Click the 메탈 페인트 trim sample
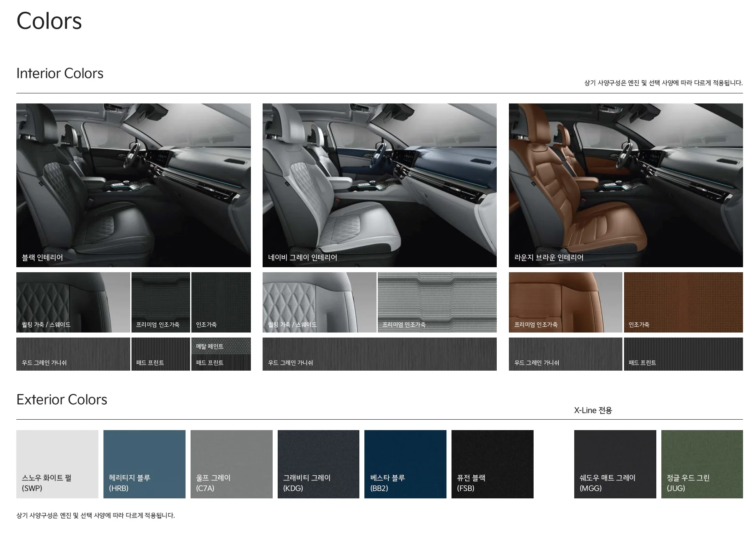This screenshot has width=756, height=539. [x=221, y=346]
